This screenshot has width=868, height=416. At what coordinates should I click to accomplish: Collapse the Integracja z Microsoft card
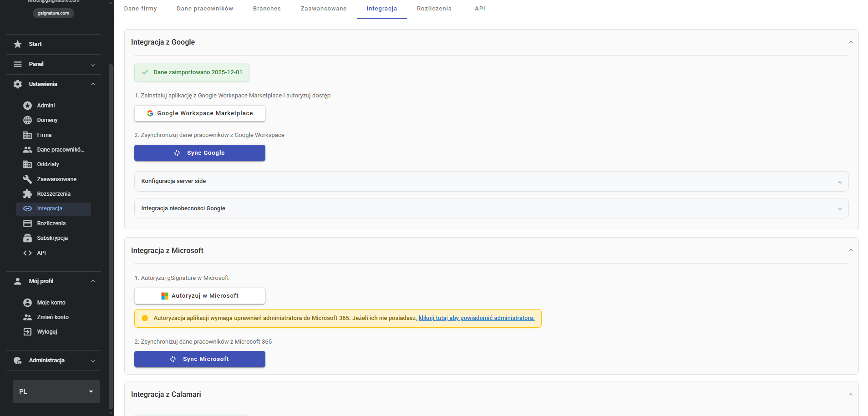pos(851,250)
